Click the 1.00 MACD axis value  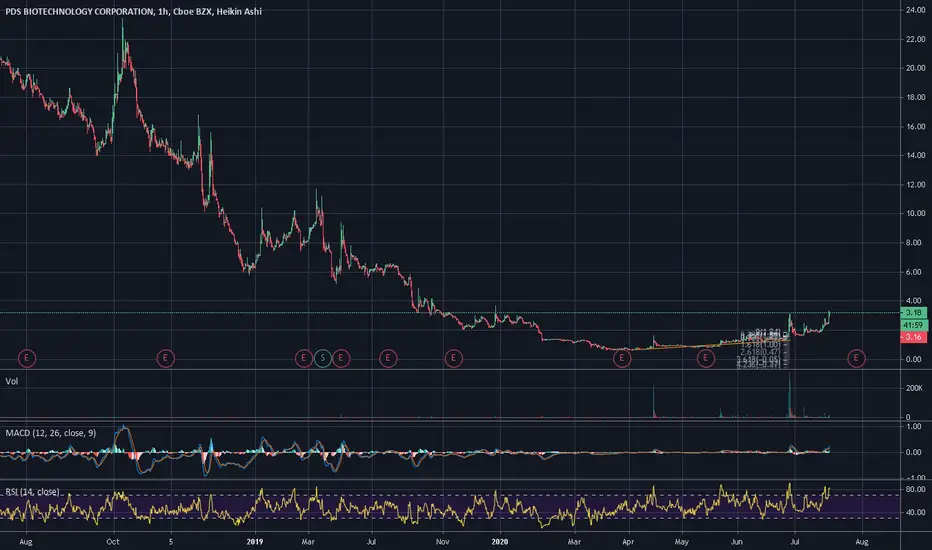(x=914, y=427)
